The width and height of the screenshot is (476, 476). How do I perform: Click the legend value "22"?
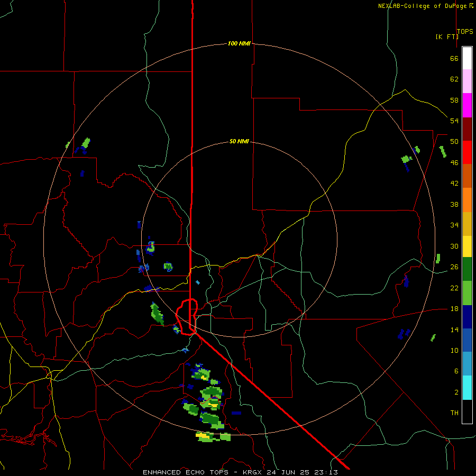click(x=454, y=288)
